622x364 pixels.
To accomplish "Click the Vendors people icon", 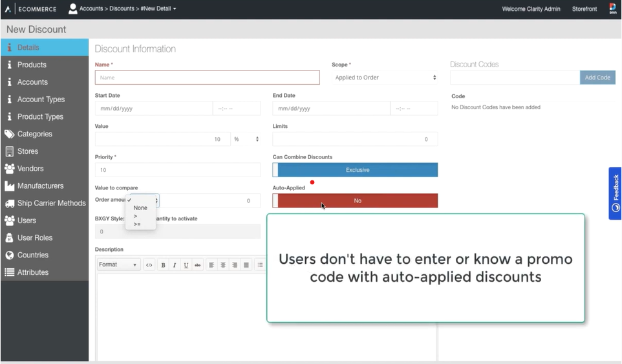I will tap(9, 169).
